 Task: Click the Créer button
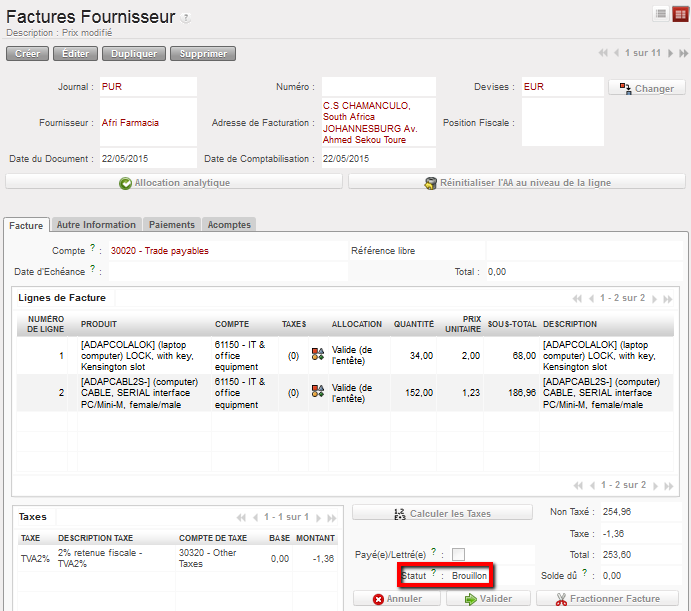27,54
